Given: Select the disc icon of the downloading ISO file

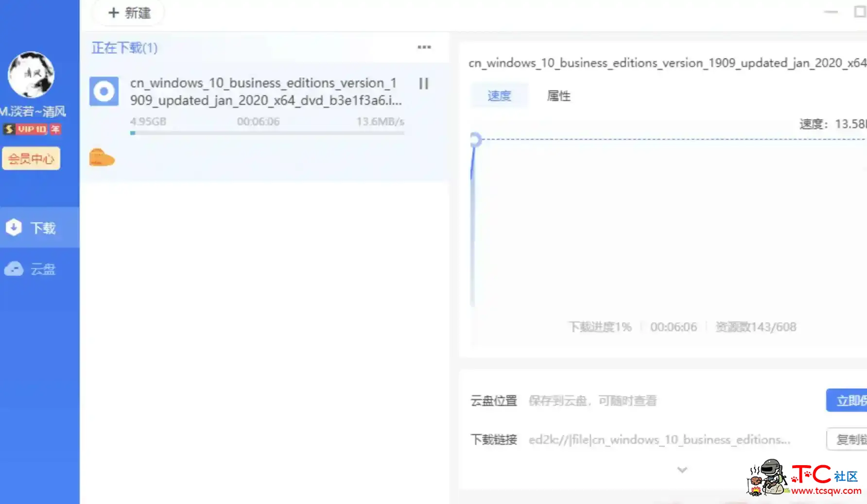Looking at the screenshot, I should pyautogui.click(x=104, y=91).
